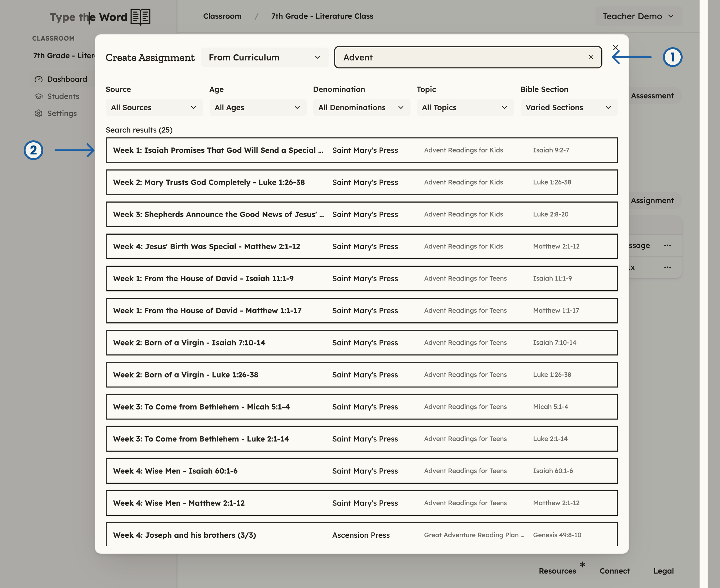Select 7th Grade class in sidebar
Viewport: 720px width, 588px height.
(x=64, y=55)
